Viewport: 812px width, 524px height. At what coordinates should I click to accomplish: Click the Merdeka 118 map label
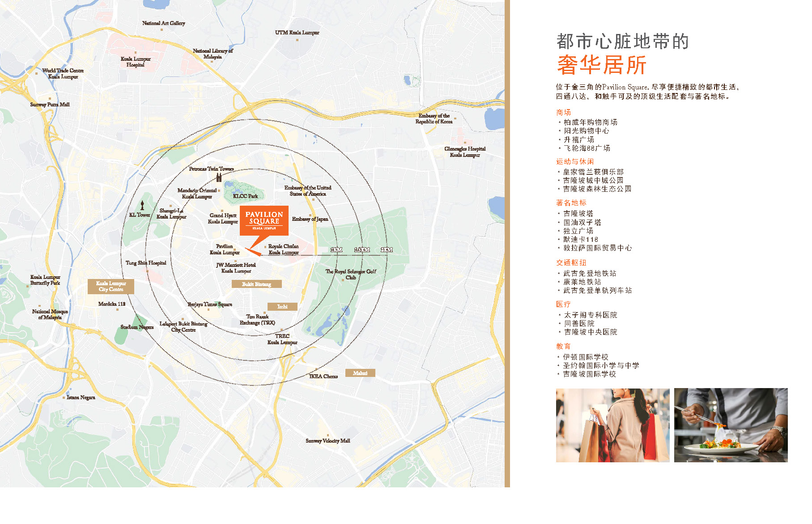(112, 304)
